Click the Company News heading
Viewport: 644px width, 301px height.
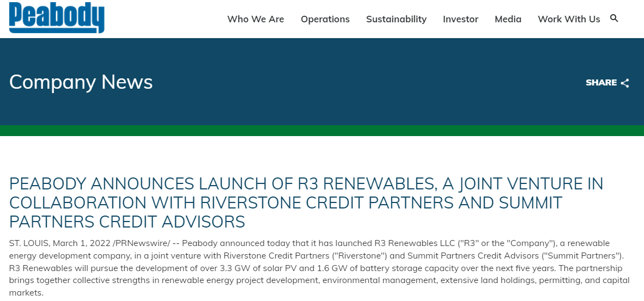point(81,82)
